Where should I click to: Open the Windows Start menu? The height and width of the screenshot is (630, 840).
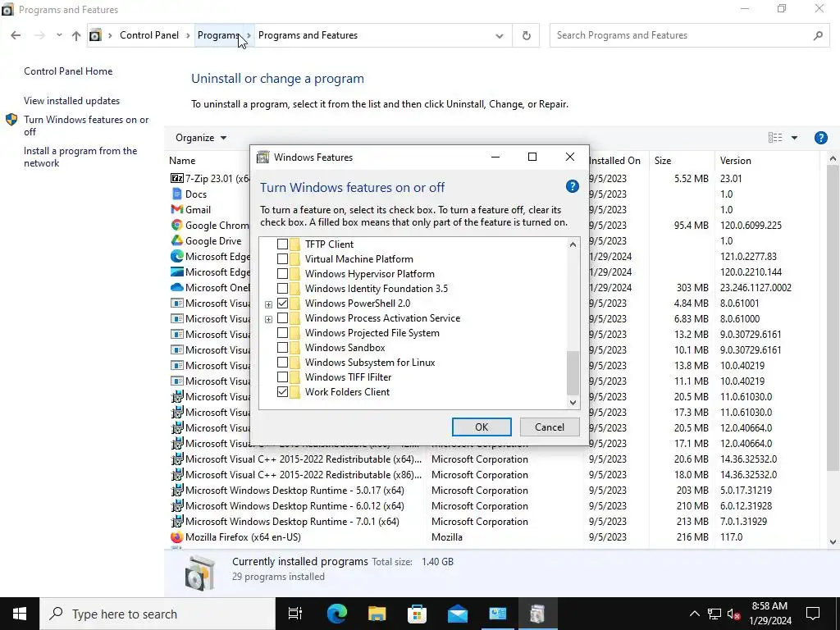(x=20, y=614)
